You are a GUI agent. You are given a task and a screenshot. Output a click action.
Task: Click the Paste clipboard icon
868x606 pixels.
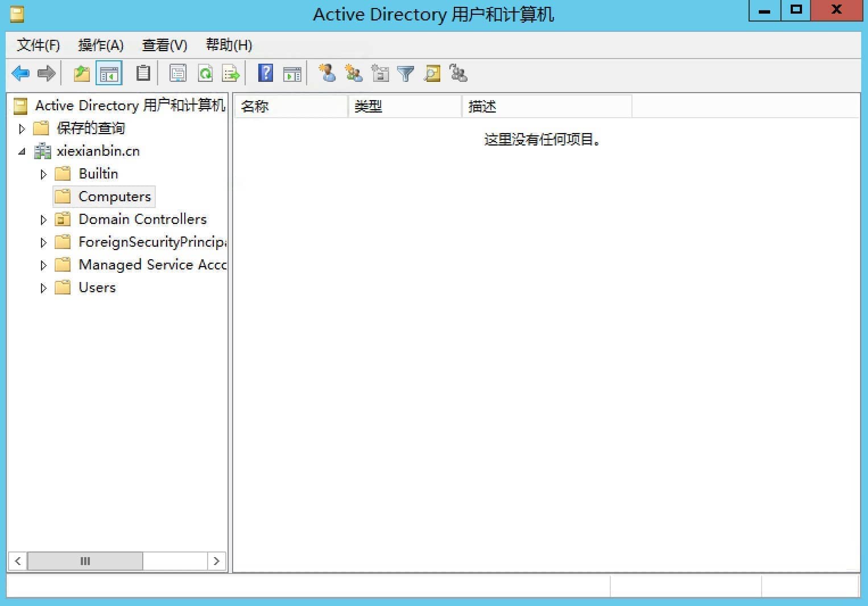[x=143, y=73]
